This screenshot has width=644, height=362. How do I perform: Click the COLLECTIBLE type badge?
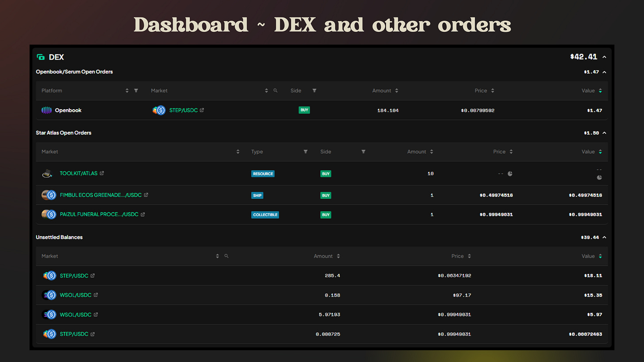(265, 215)
